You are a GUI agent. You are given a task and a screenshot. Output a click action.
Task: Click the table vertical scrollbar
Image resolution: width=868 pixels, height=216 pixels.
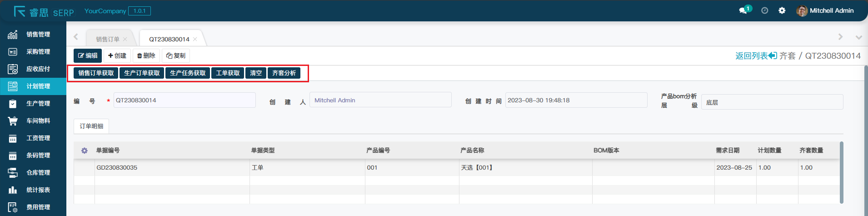pos(841,173)
